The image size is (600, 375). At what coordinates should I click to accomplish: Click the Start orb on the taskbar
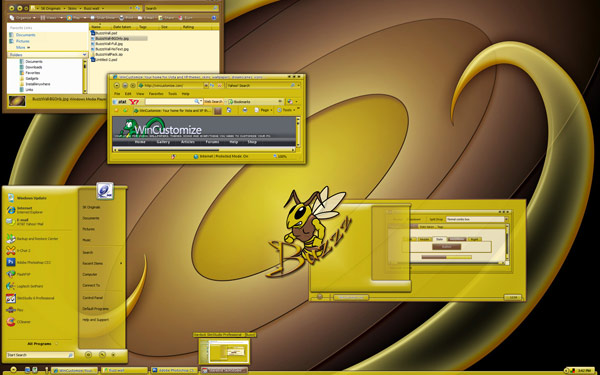(13, 370)
